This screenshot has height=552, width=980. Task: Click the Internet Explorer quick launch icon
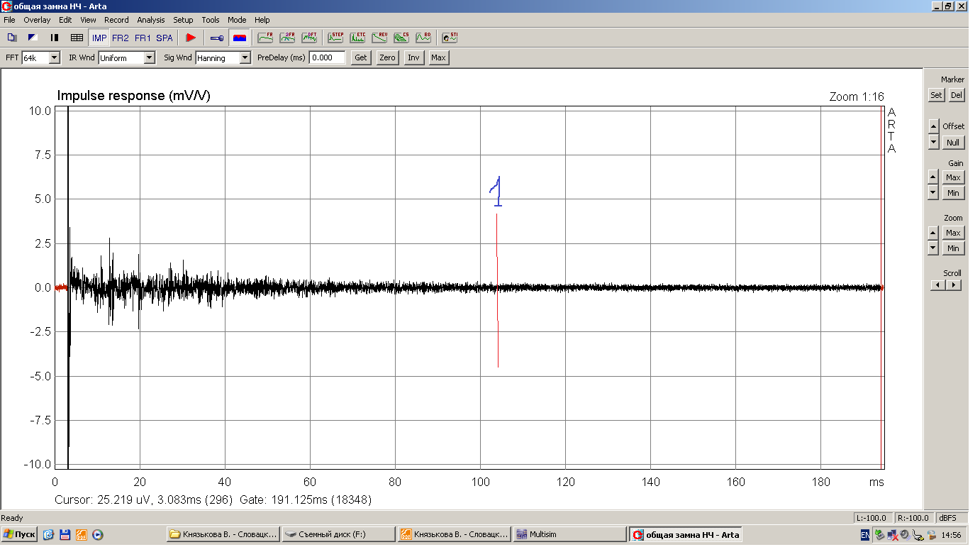[x=49, y=535]
